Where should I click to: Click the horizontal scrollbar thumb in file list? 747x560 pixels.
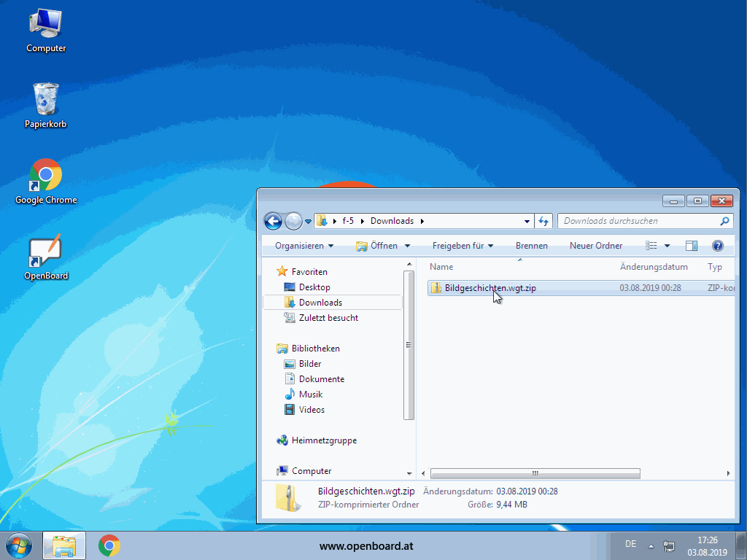point(535,473)
